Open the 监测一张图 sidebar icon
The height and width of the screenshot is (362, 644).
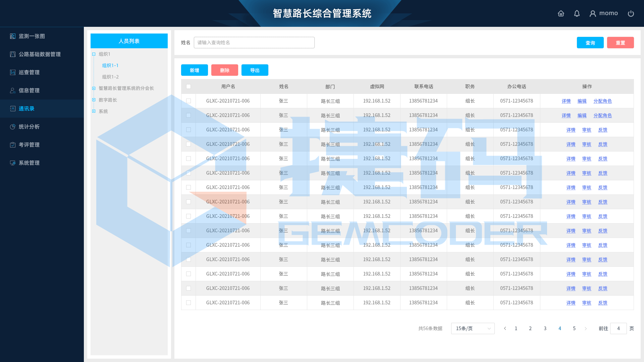pyautogui.click(x=13, y=36)
